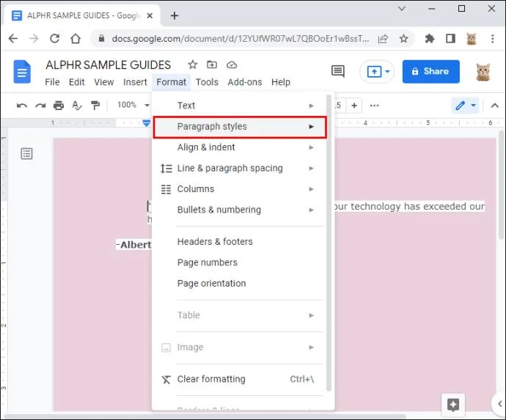
Task: Open the tab search chevron
Action: coord(402,9)
